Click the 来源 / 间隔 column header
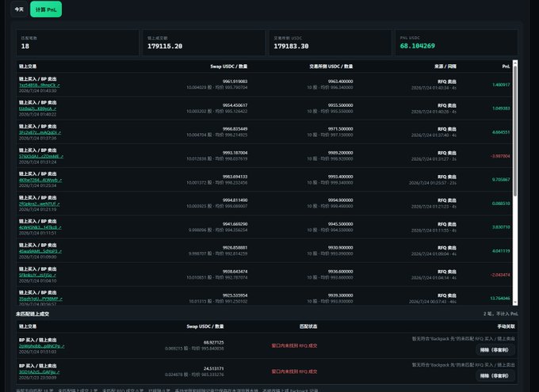This screenshot has height=392, width=539. coord(445,67)
